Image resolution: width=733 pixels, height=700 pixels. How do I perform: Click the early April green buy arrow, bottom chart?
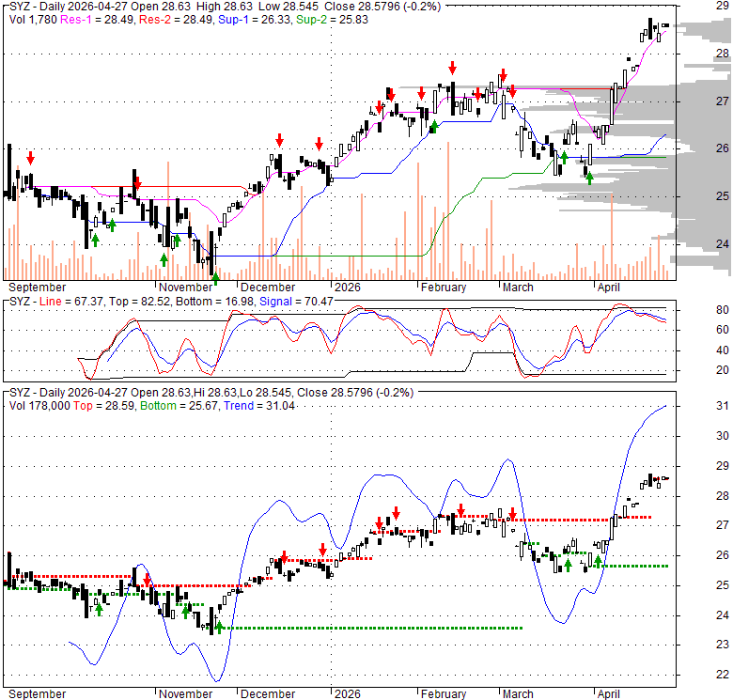point(598,562)
